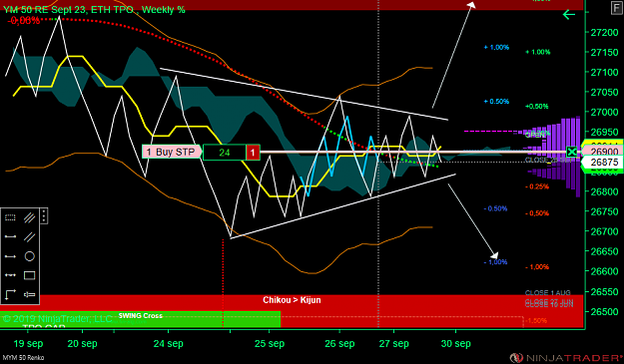Select the right-angle corner arrow tool

tap(10, 294)
